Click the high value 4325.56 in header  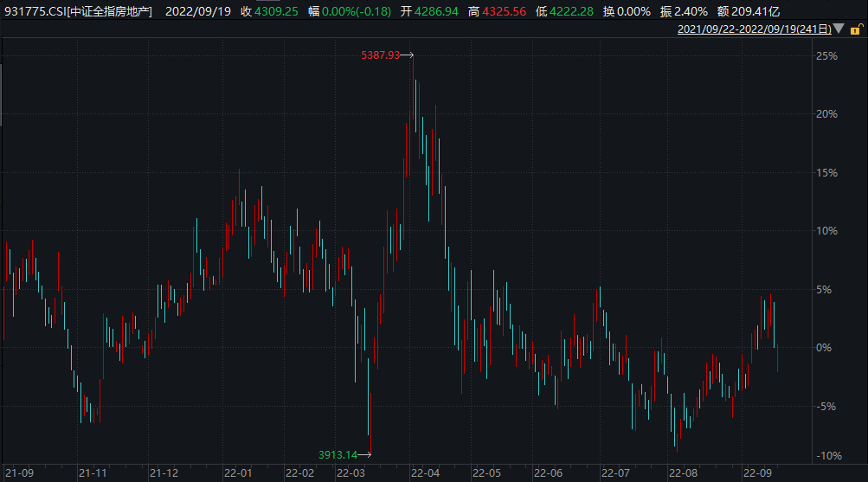pyautogui.click(x=505, y=11)
